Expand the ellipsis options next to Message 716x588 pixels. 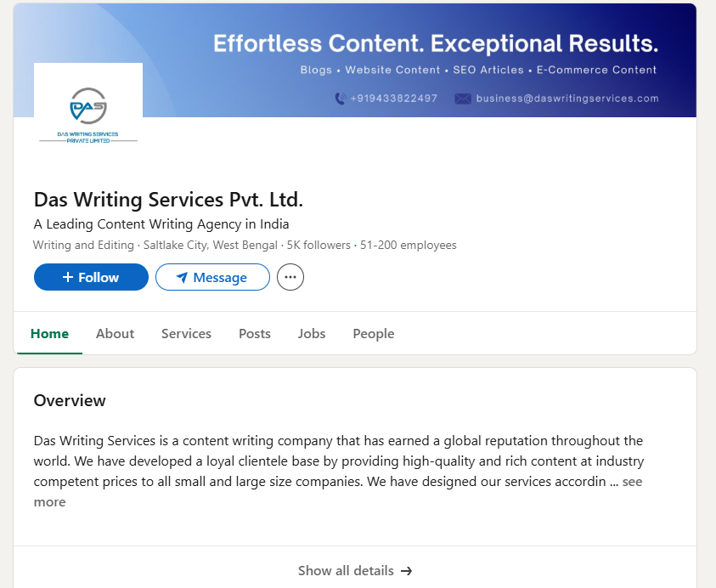coord(290,276)
